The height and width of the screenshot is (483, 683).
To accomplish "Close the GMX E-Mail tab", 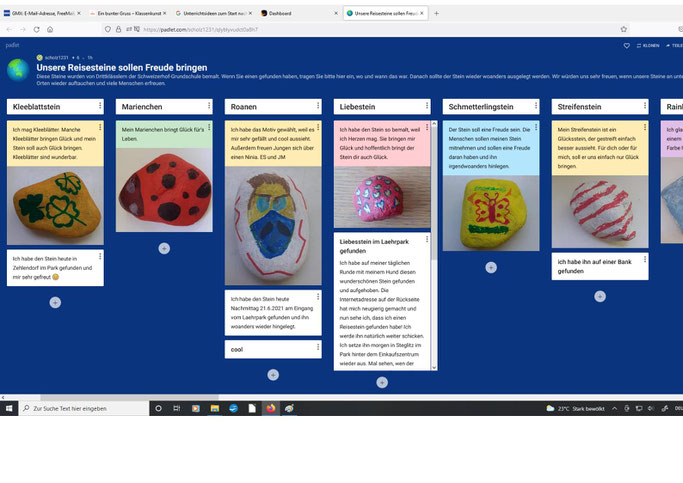I will [79, 14].
